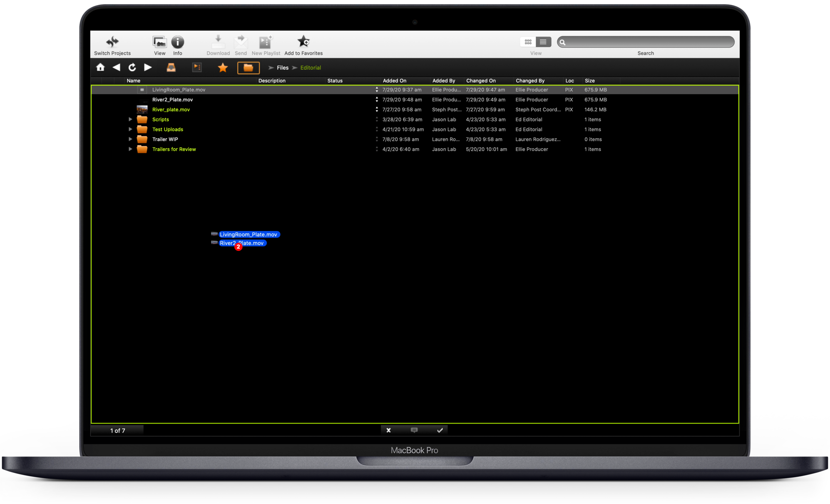Go to Home in navigation bar
Viewport: 830px width, 504px height.
[100, 67]
